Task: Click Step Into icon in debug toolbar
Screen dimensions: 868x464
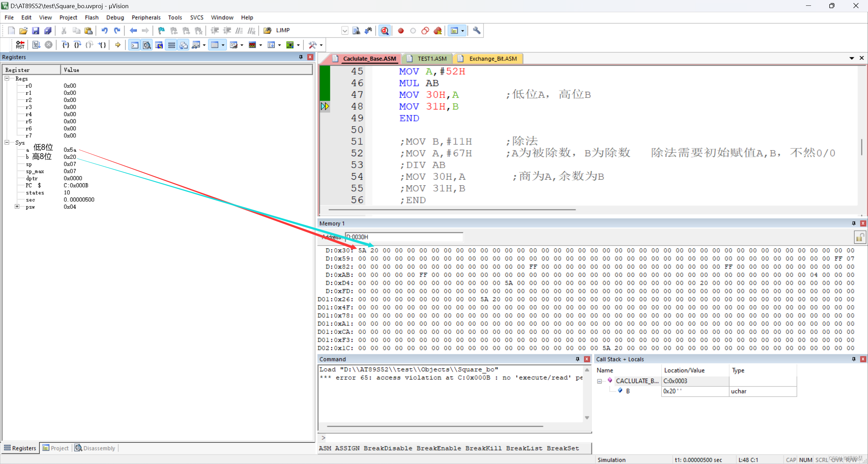Action: pos(65,45)
